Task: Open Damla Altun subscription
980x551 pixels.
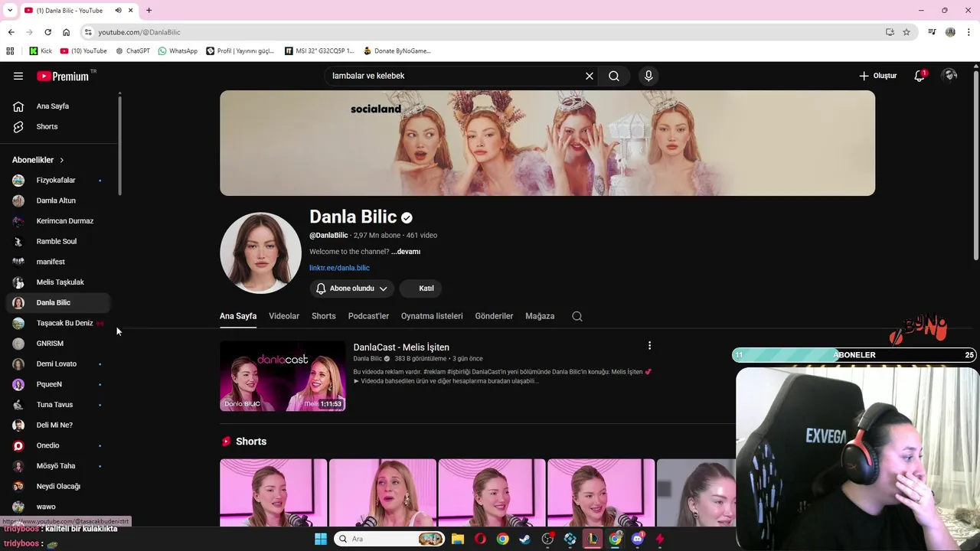Action: pyautogui.click(x=59, y=201)
